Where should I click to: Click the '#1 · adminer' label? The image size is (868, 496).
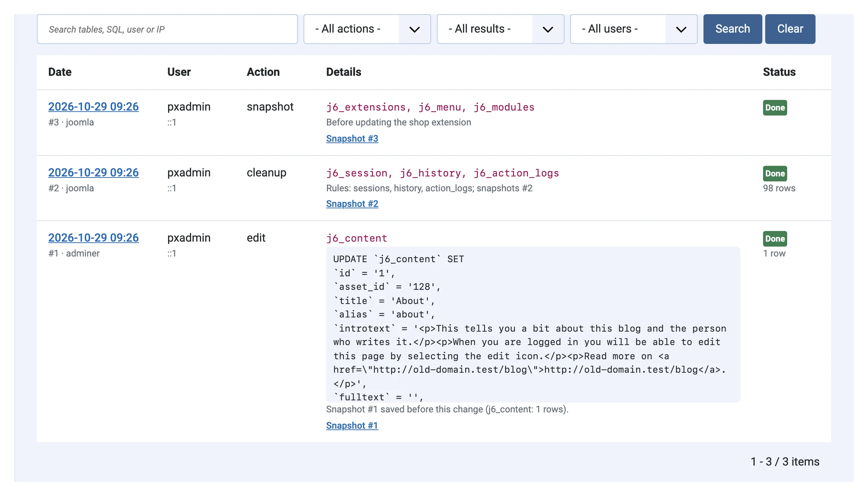pyautogui.click(x=74, y=253)
